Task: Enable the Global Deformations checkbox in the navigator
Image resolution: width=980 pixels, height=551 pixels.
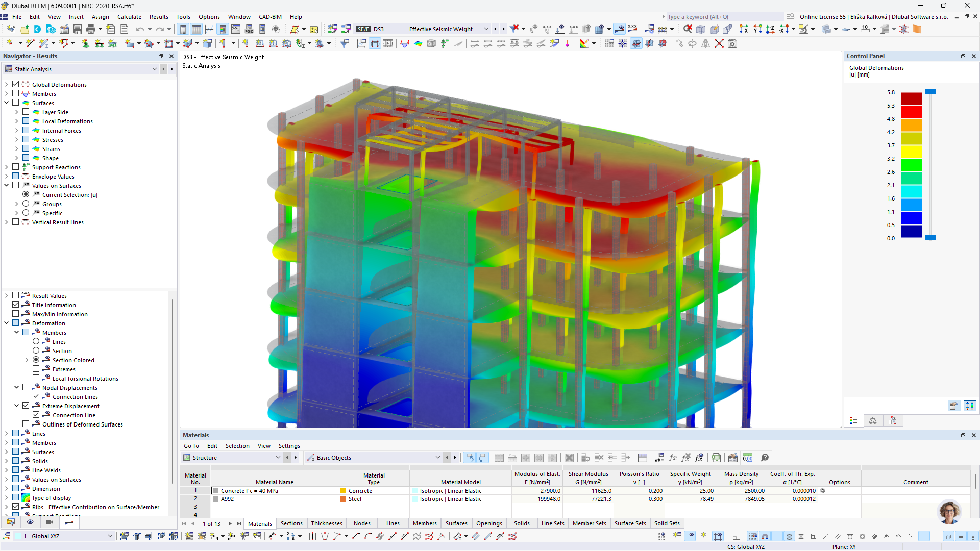Action: coord(15,84)
